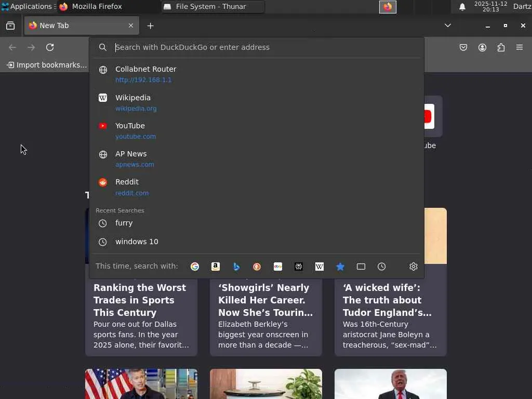Search in bookmarks using star icon
This screenshot has width=532, height=399.
point(340,267)
